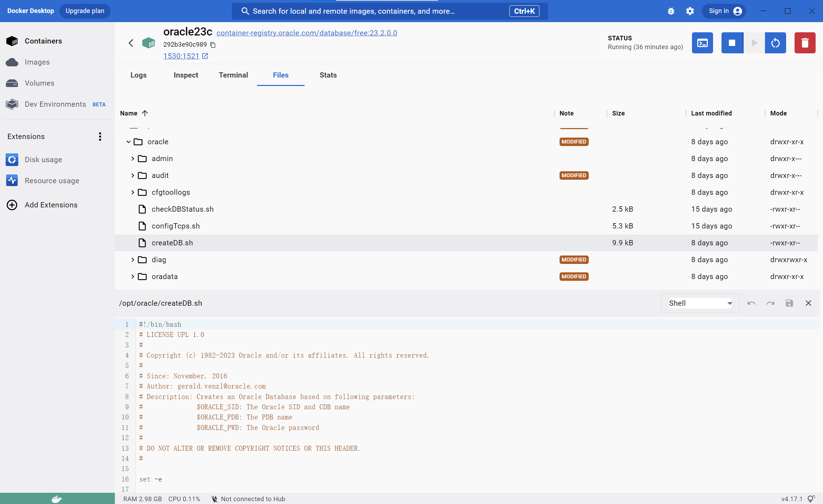Click version v4.17.1 label
Viewport: 823px width, 504px height.
point(792,499)
